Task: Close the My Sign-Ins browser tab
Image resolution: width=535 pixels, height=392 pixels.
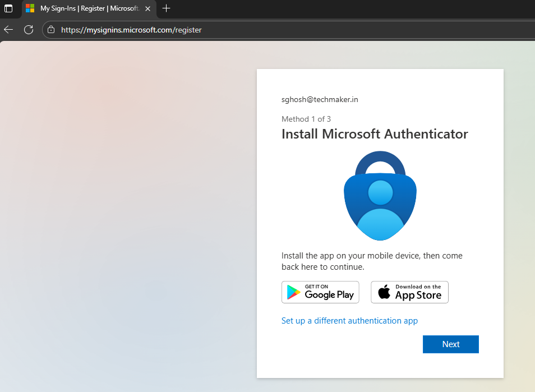Action: (x=148, y=8)
